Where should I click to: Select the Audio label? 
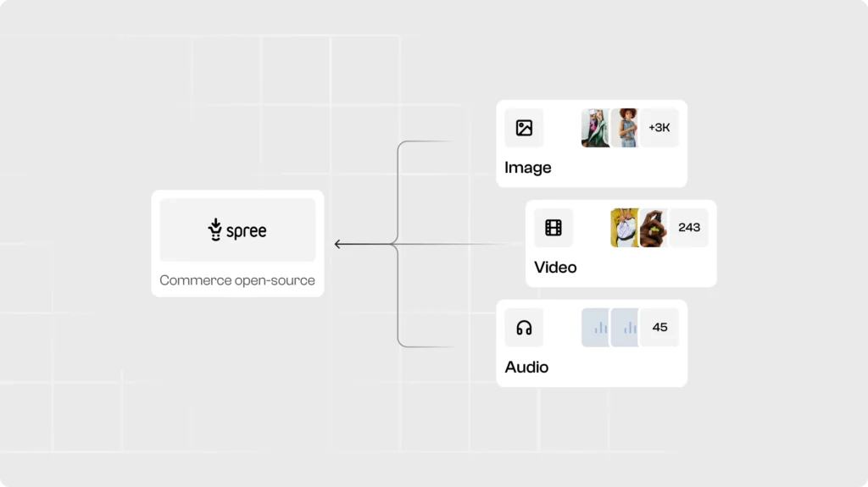coord(526,368)
